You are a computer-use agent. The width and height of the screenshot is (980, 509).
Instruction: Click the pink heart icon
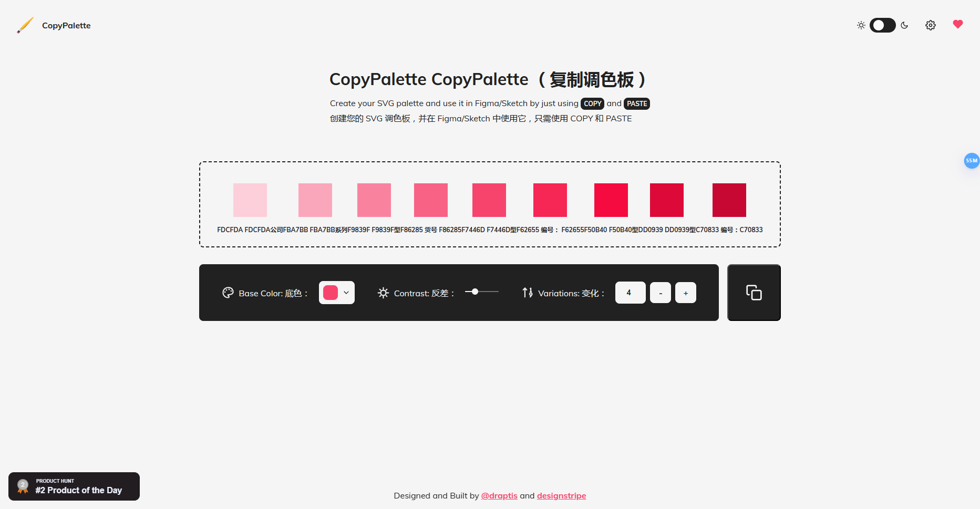tap(957, 24)
